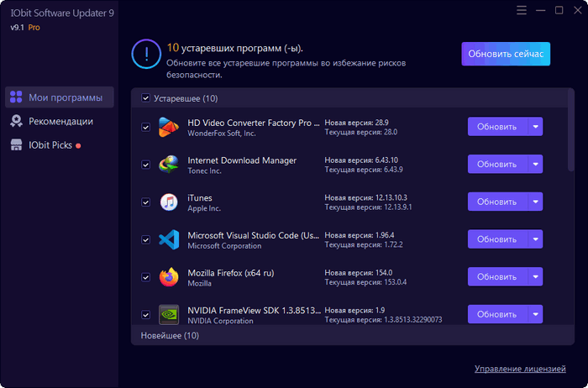Update Internet Download Manager
The width and height of the screenshot is (588, 388).
497,165
